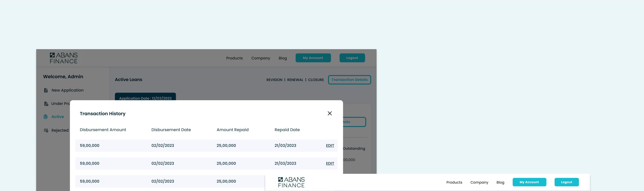The width and height of the screenshot is (644, 191).
Task: Click the Abans Finance logo in dimmed header
Action: (x=64, y=58)
